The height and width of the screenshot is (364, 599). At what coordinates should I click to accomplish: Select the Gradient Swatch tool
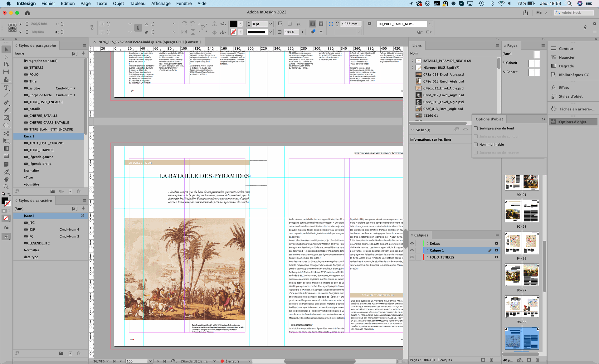pos(6,148)
